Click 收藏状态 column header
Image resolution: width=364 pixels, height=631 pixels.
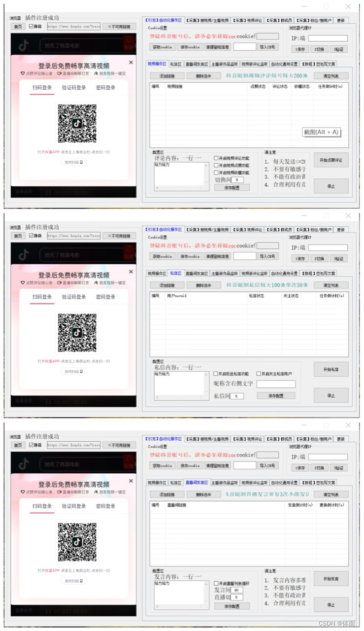click(302, 86)
